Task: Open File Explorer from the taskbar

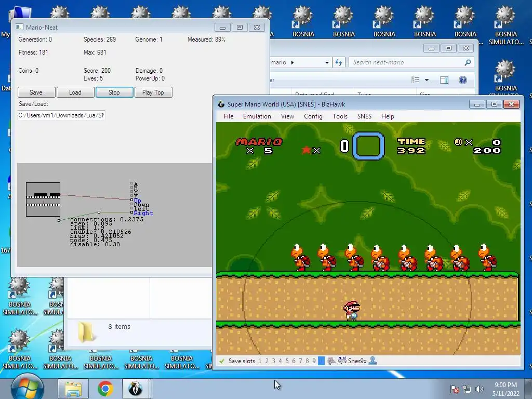Action: (73, 389)
